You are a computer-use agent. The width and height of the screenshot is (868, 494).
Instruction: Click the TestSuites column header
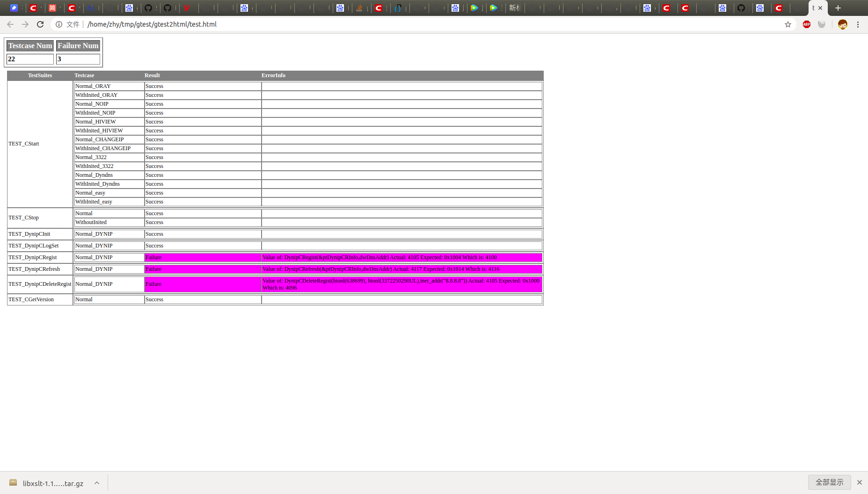click(40, 75)
